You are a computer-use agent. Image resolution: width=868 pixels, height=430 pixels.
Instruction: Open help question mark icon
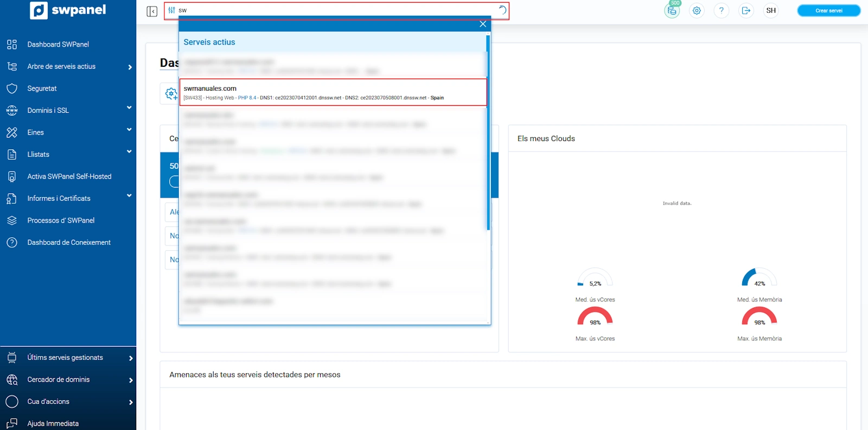(721, 11)
